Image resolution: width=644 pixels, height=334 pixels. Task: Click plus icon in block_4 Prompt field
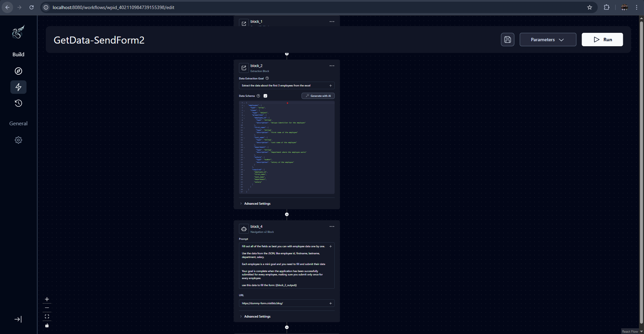coord(330,246)
